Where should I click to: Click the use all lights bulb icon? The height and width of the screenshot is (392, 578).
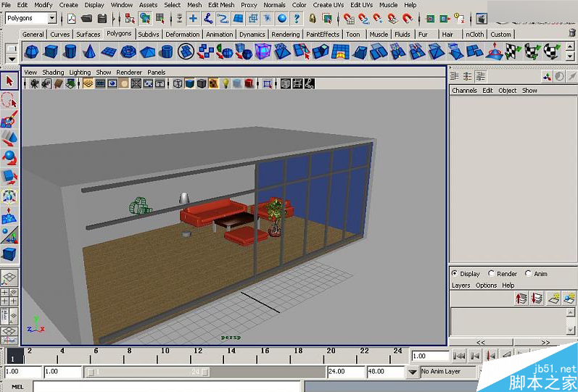pos(226,84)
